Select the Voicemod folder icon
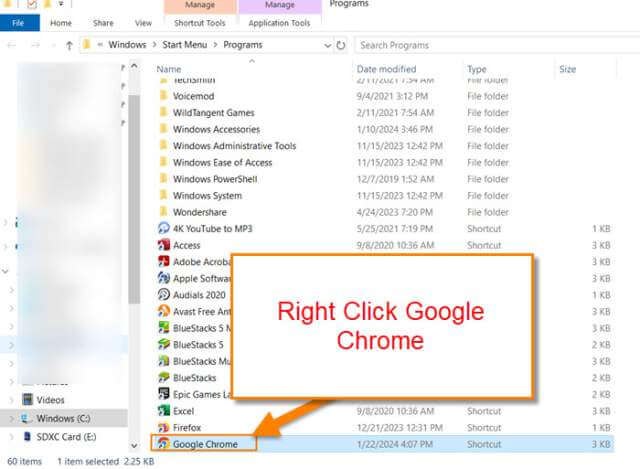640x469 pixels. [164, 96]
